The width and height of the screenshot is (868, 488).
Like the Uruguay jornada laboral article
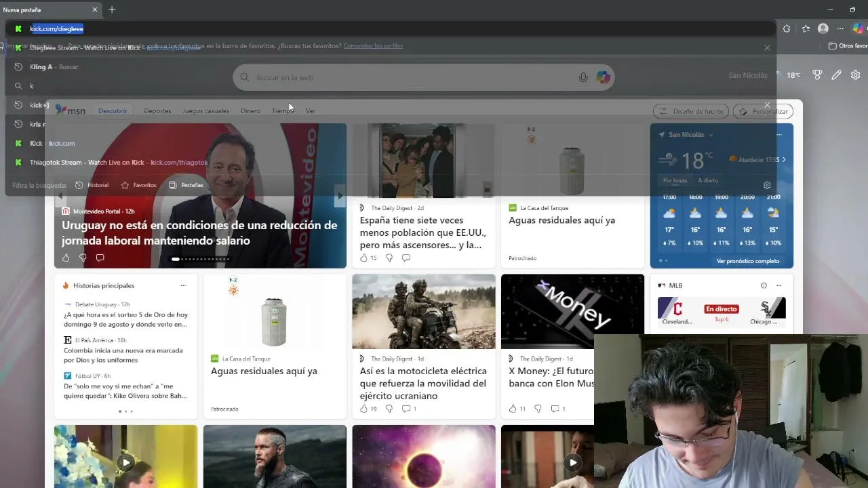click(x=66, y=258)
